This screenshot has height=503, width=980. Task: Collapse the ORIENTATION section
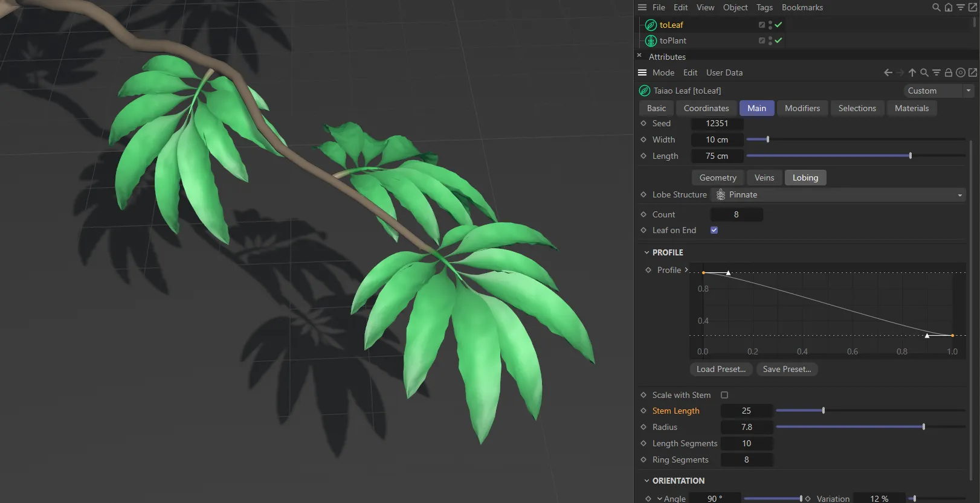[x=646, y=481]
